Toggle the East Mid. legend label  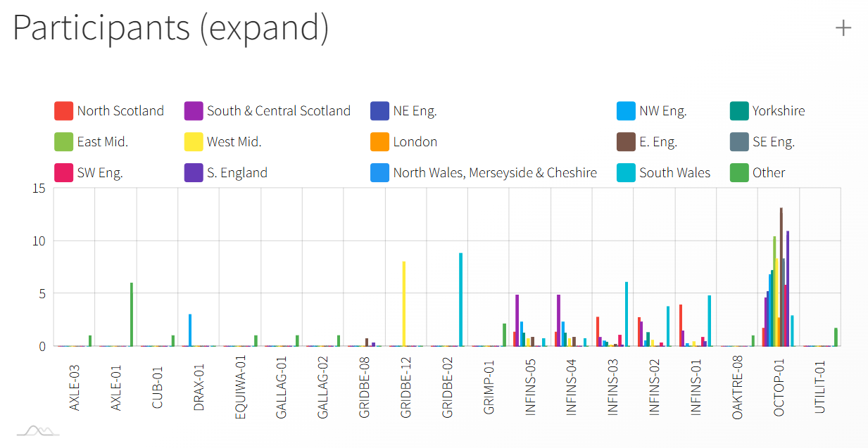point(103,142)
